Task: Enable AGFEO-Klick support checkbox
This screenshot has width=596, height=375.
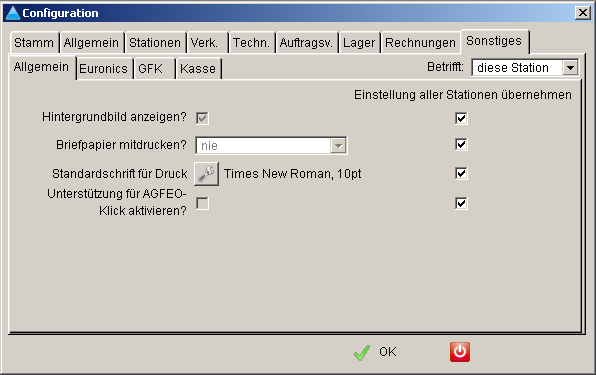Action: click(202, 203)
